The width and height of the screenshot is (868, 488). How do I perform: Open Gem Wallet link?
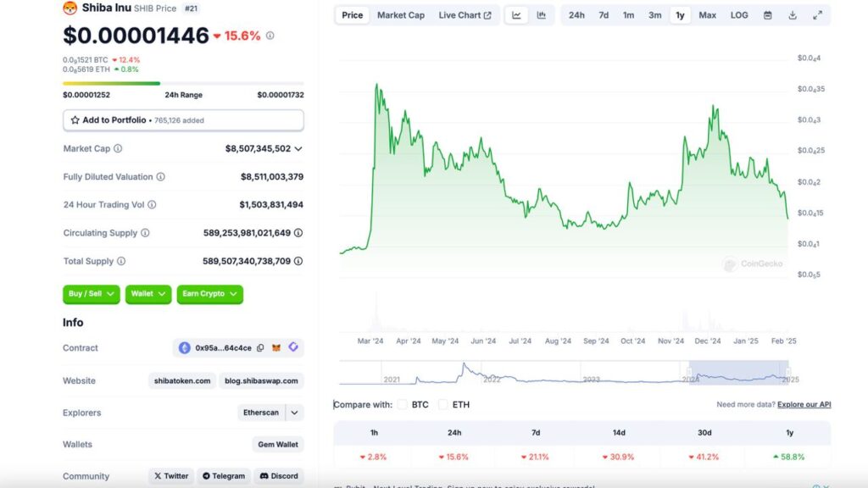click(x=278, y=444)
